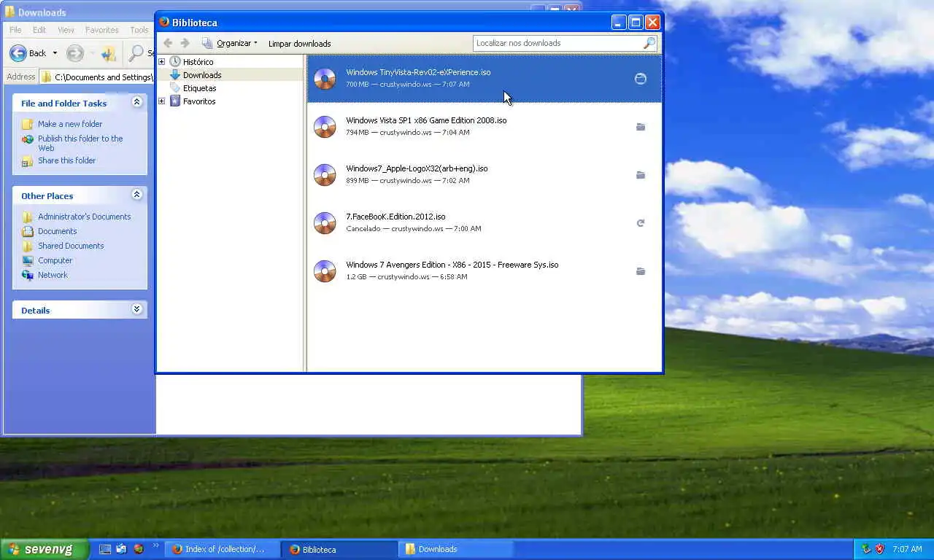The width and height of the screenshot is (934, 560).
Task: Open Shared Documents link
Action: tap(71, 246)
